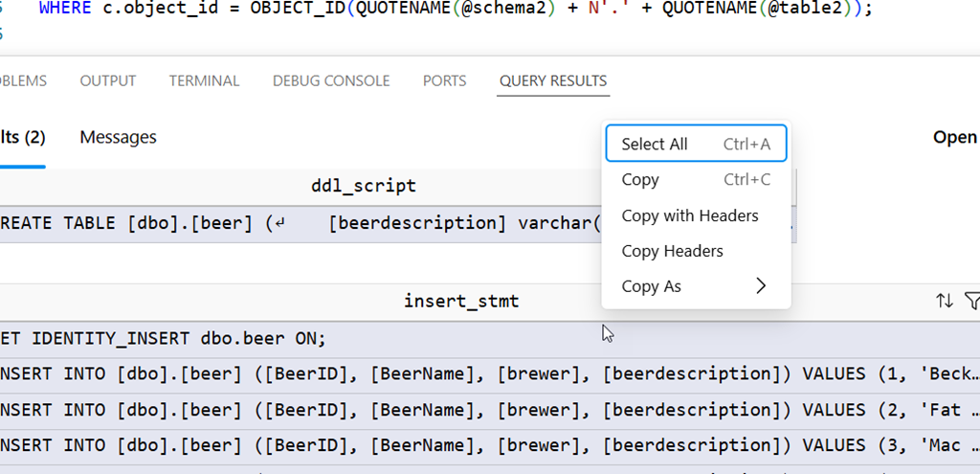Click the ddl_script column header

[x=363, y=186]
